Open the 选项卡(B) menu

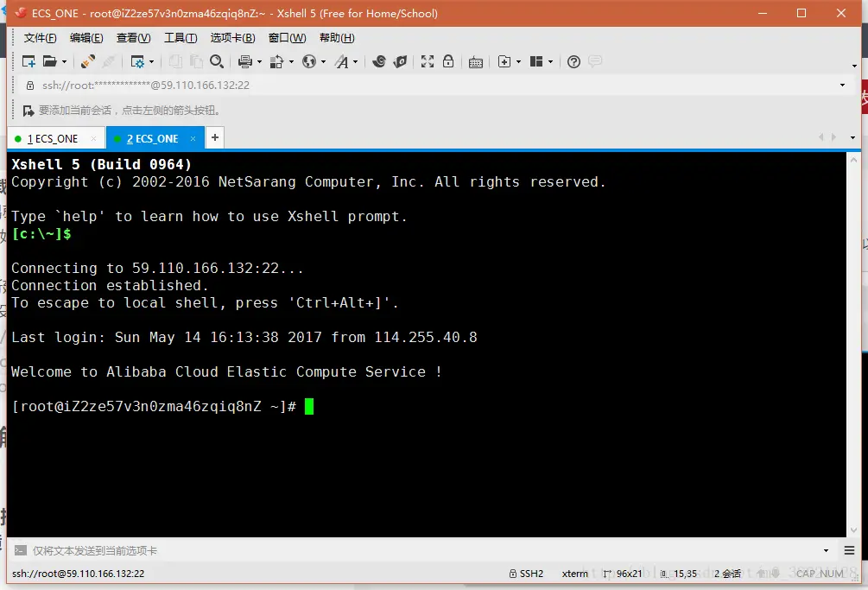tap(232, 38)
